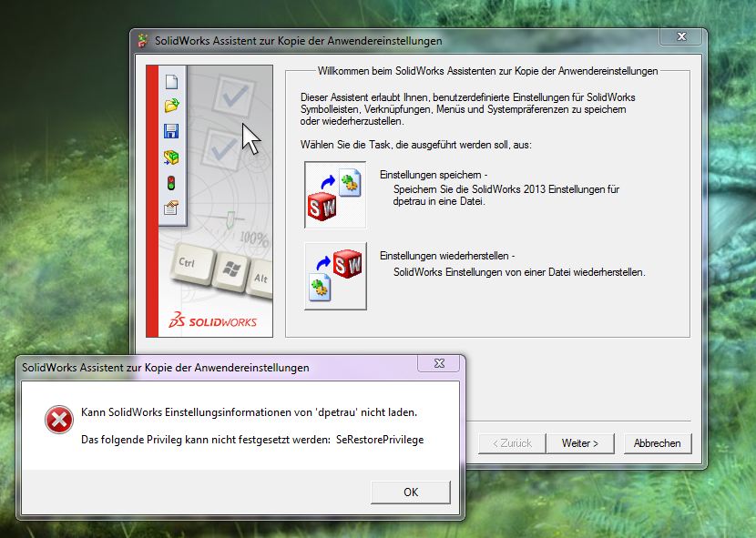This screenshot has height=538, width=756.
Task: Click the SolidWorks wizard title bar icon
Action: (143, 40)
